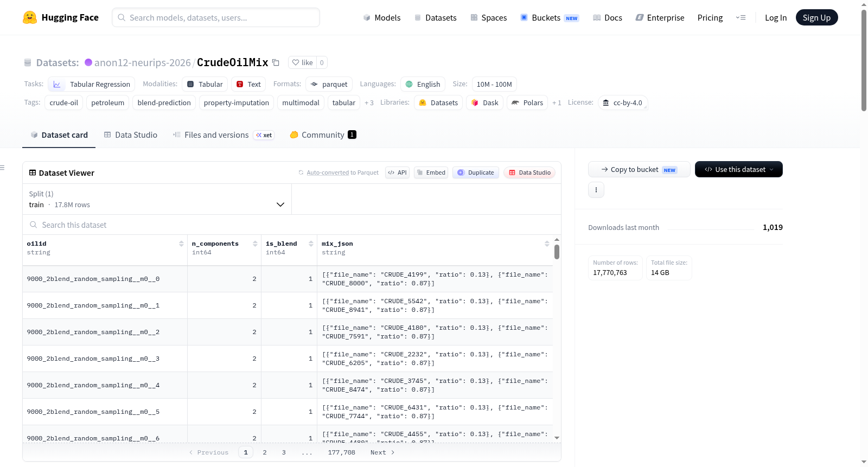
Task: Open Data Studio from the viewer header
Action: (x=529, y=172)
